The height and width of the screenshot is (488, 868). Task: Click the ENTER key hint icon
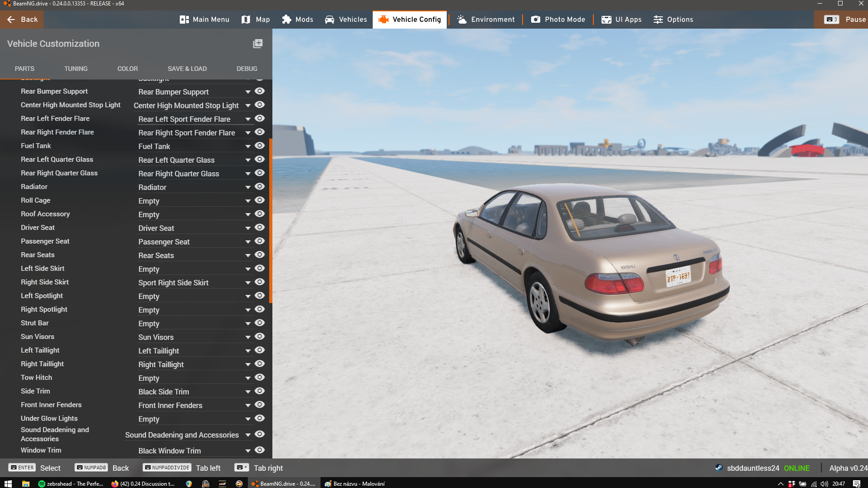pyautogui.click(x=22, y=468)
